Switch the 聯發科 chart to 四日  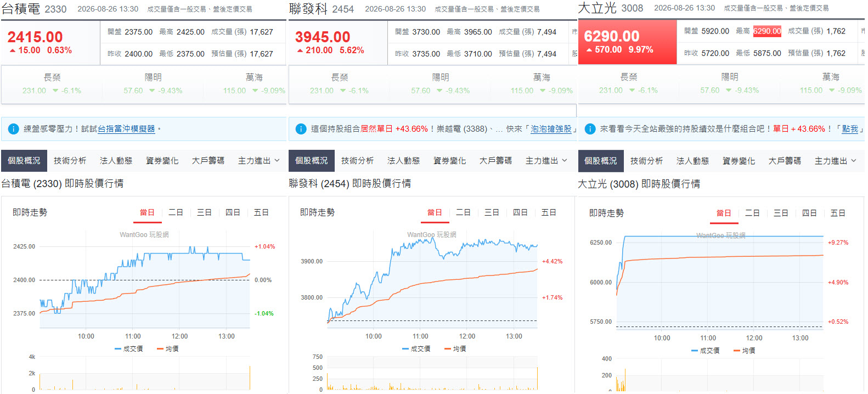[x=521, y=212]
